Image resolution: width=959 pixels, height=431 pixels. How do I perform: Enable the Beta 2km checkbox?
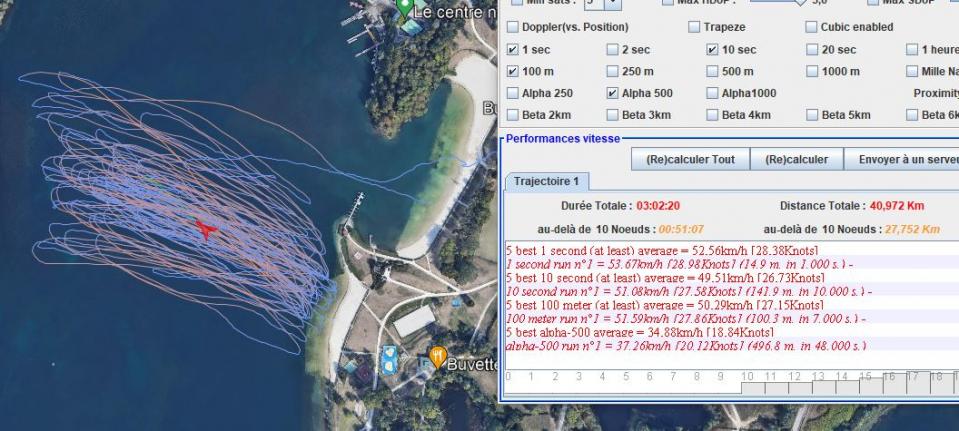513,115
